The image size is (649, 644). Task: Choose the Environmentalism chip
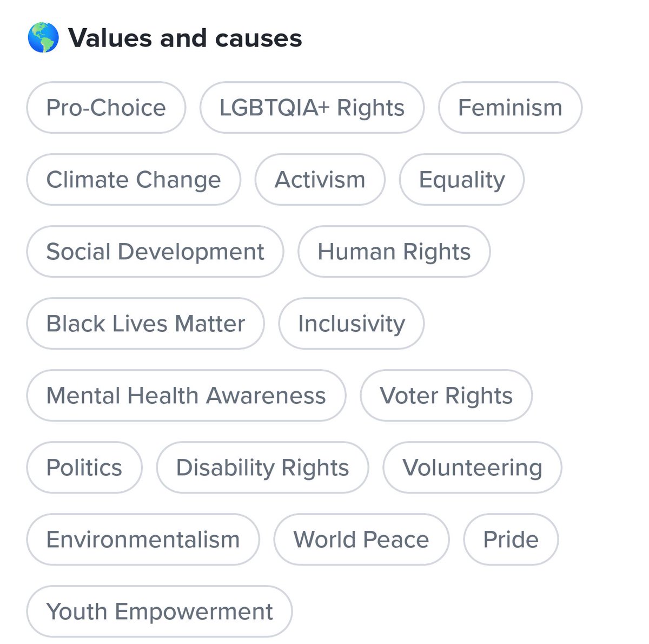(x=143, y=539)
